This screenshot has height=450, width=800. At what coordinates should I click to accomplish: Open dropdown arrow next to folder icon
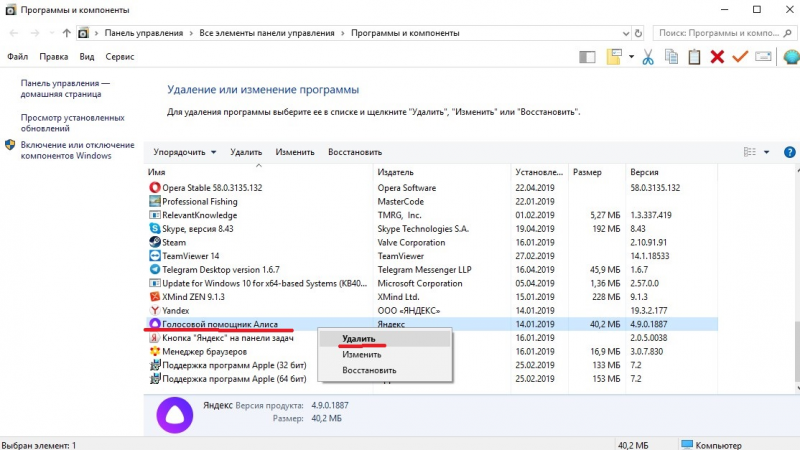631,57
